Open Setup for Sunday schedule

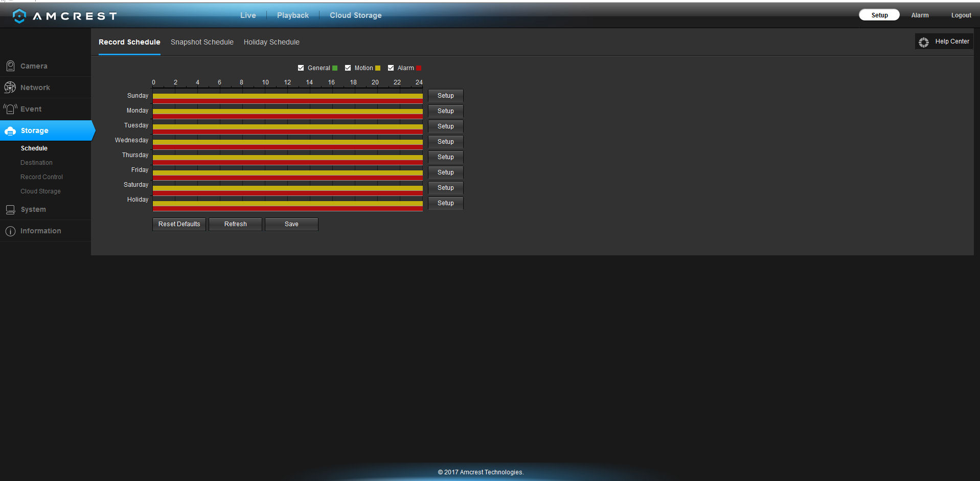point(446,96)
